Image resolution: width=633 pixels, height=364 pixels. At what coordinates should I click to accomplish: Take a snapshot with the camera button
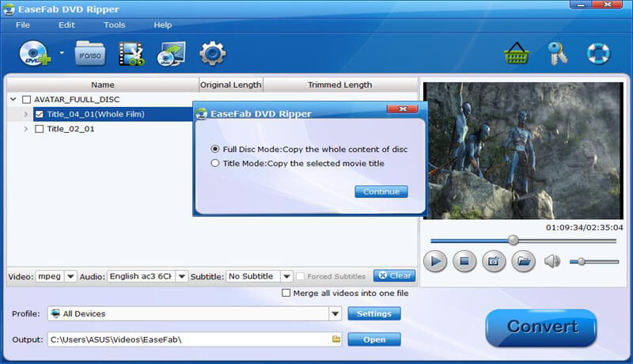[x=494, y=261]
